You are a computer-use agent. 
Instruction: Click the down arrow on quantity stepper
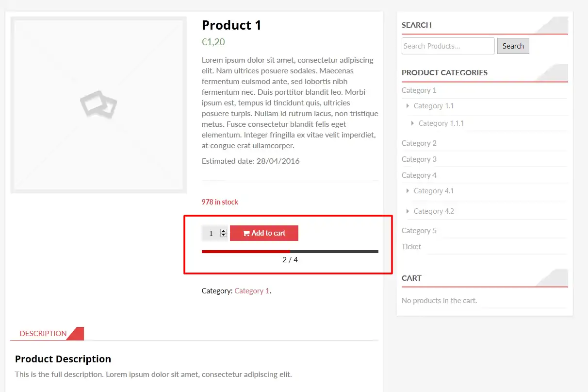coord(223,236)
